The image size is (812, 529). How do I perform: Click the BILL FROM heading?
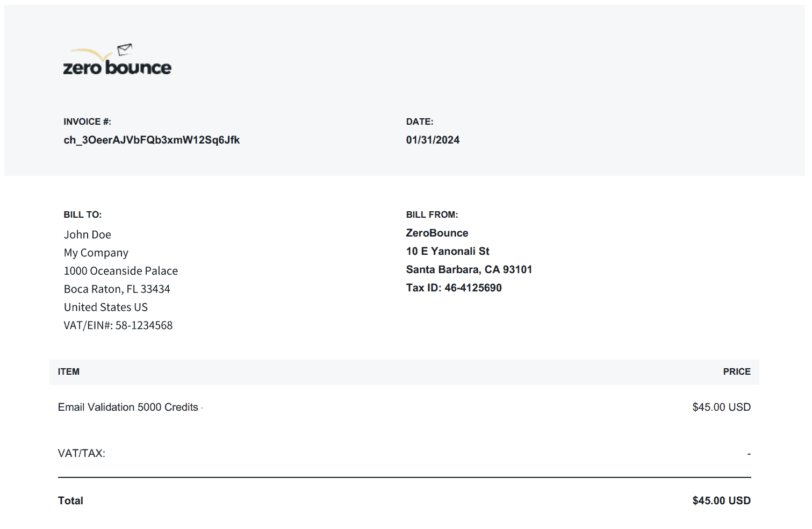click(432, 215)
